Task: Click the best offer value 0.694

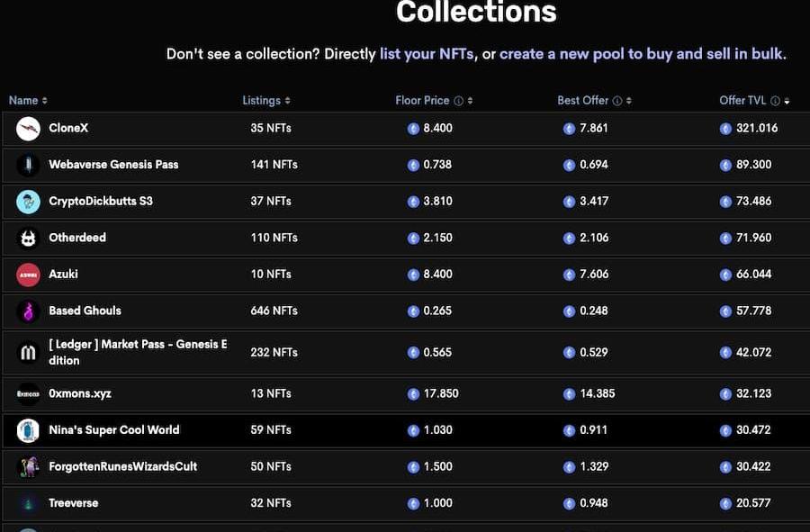Action: (x=594, y=165)
